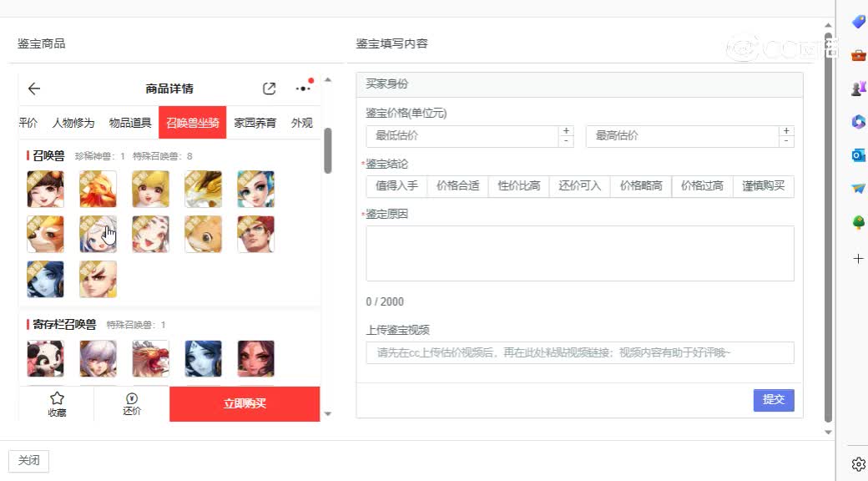Click the plus icon in the sidebar
Image resolution: width=868 pixels, height=481 pixels.
(859, 258)
